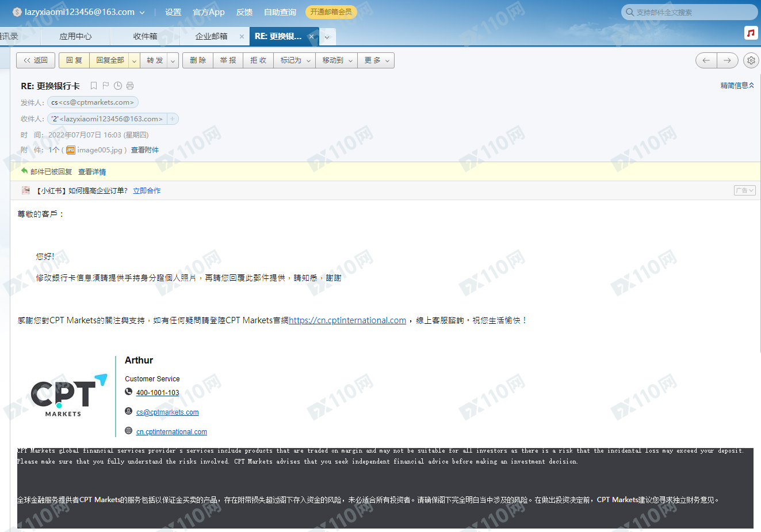Go to the next email with right arrow
This screenshot has width=761, height=532.
pyautogui.click(x=728, y=60)
